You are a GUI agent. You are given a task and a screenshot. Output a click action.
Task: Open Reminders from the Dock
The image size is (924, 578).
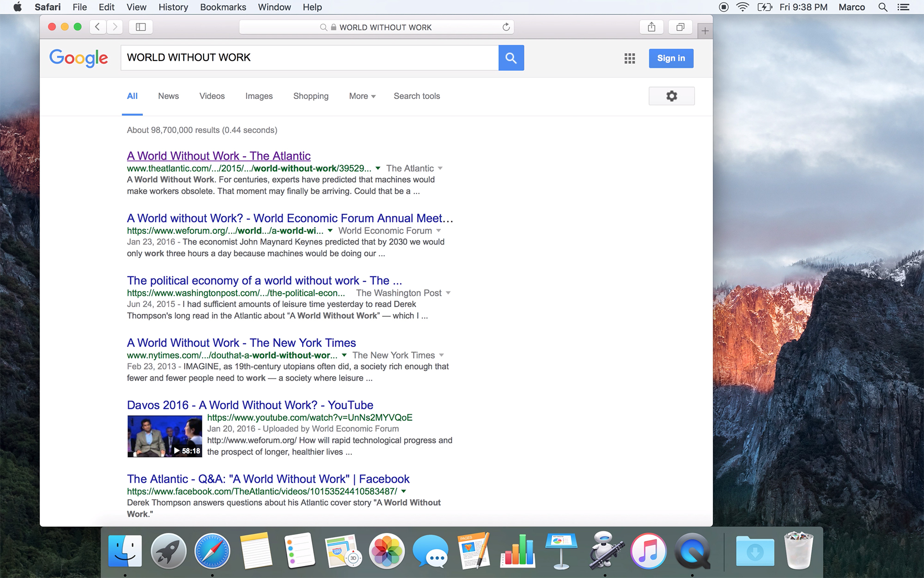pyautogui.click(x=299, y=551)
